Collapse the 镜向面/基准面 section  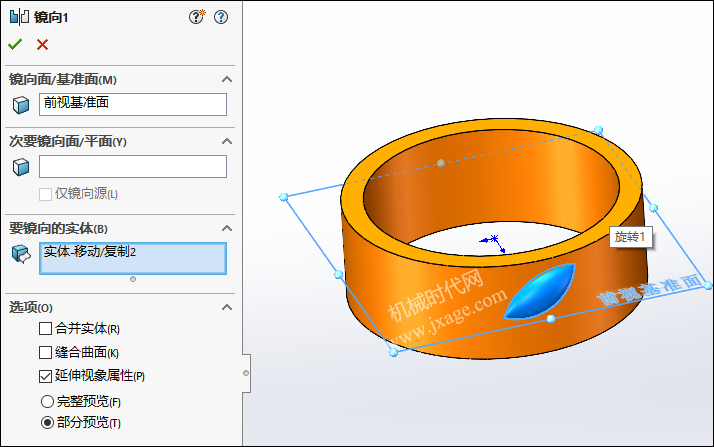(x=227, y=79)
